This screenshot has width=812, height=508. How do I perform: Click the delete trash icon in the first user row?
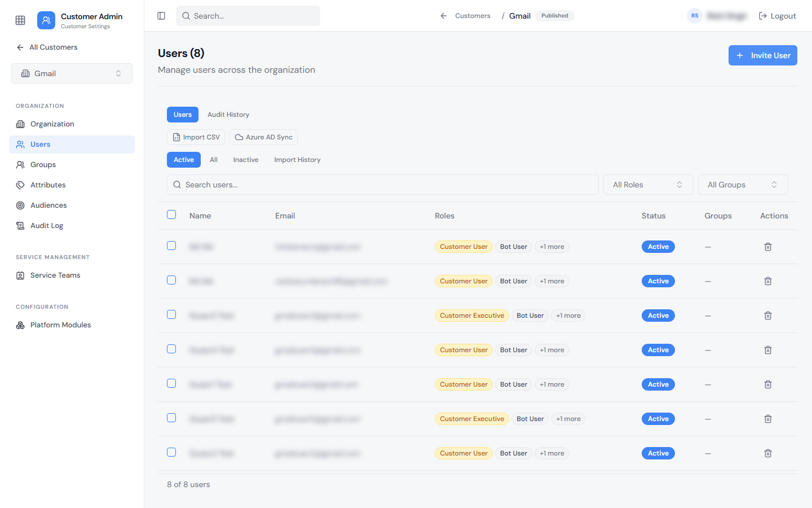768,247
